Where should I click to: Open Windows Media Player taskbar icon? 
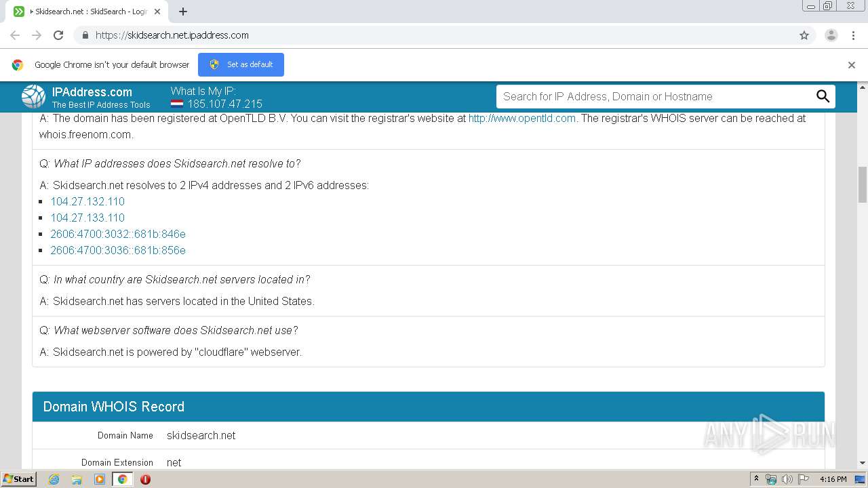[100, 479]
